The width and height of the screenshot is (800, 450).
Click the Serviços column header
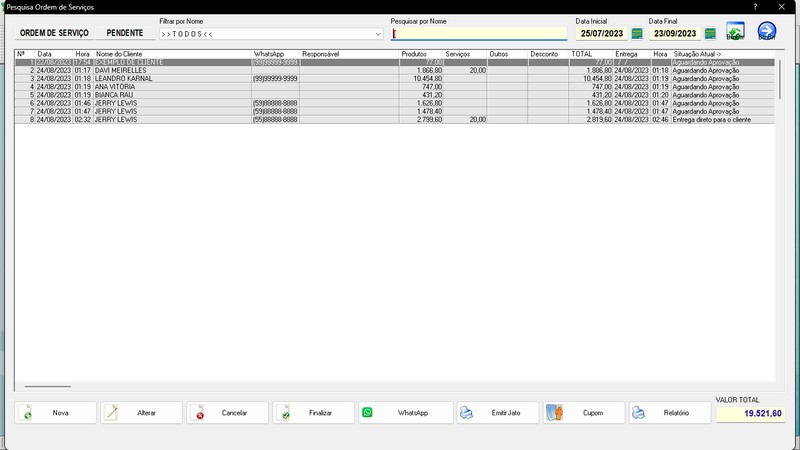(465, 54)
